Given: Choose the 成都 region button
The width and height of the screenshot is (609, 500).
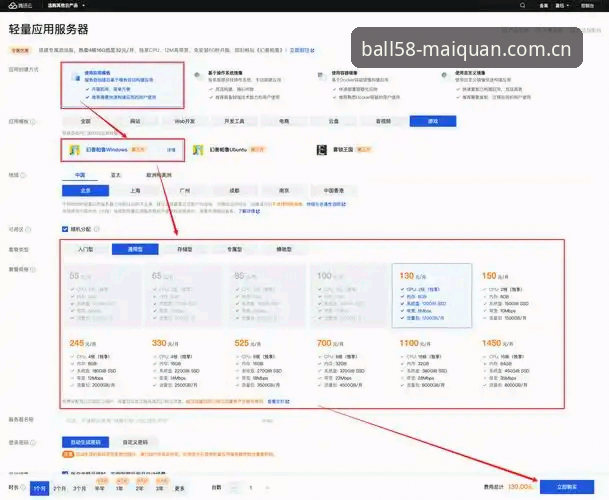Looking at the screenshot, I should point(234,190).
